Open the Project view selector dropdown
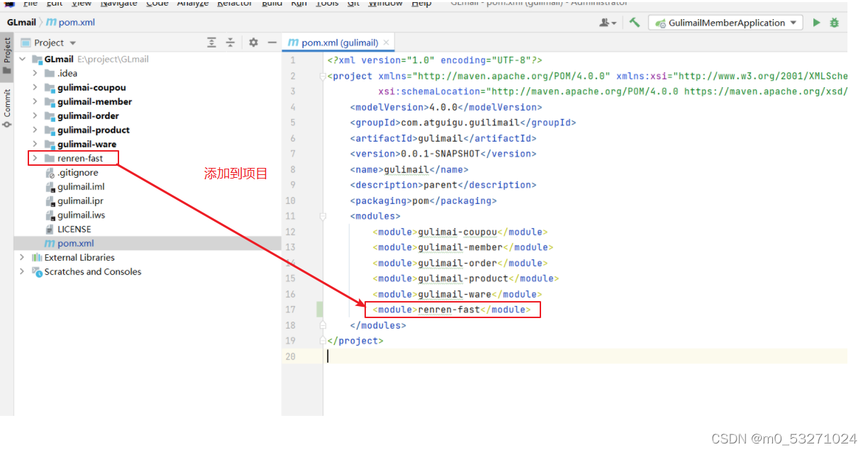This screenshot has height=452, width=868. click(x=49, y=43)
